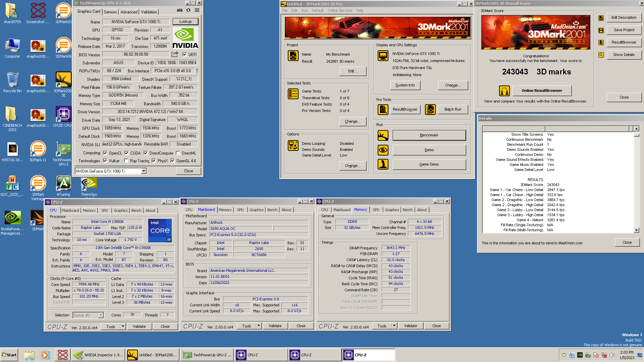Open the GPU selector dropdown in GPU-Z
The width and height of the screenshot is (644, 362).
tap(144, 171)
